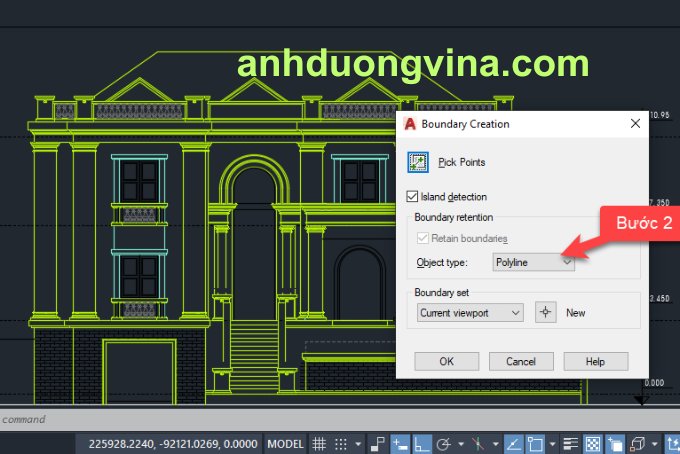Click the command line input field
The height and width of the screenshot is (454, 680).
coord(300,419)
